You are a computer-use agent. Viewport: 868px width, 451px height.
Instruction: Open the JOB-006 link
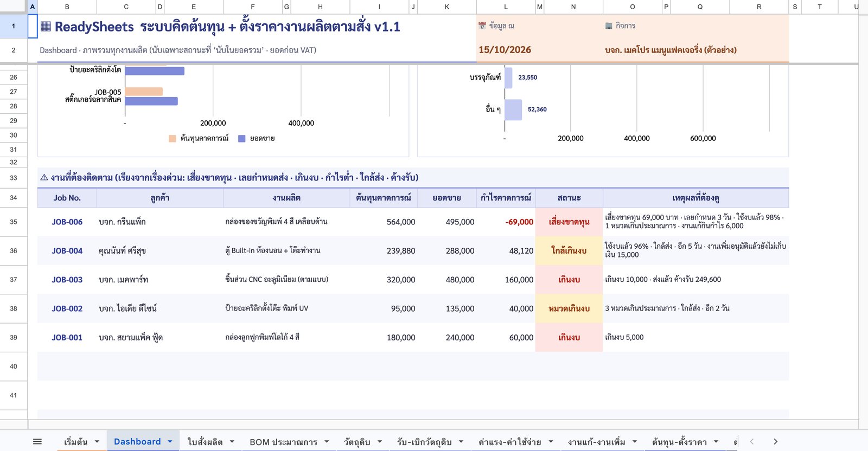(x=67, y=222)
